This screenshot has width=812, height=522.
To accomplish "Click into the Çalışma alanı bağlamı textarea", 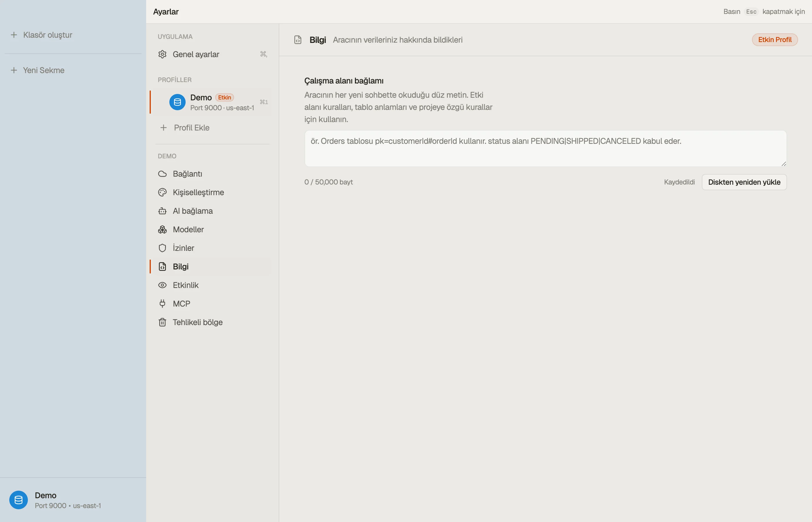I will [545, 148].
